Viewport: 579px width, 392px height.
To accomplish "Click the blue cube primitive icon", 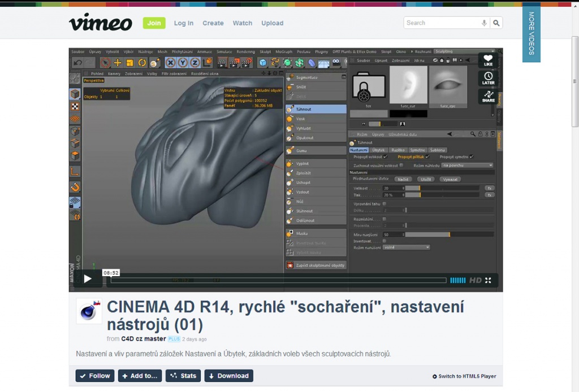I will pos(262,63).
